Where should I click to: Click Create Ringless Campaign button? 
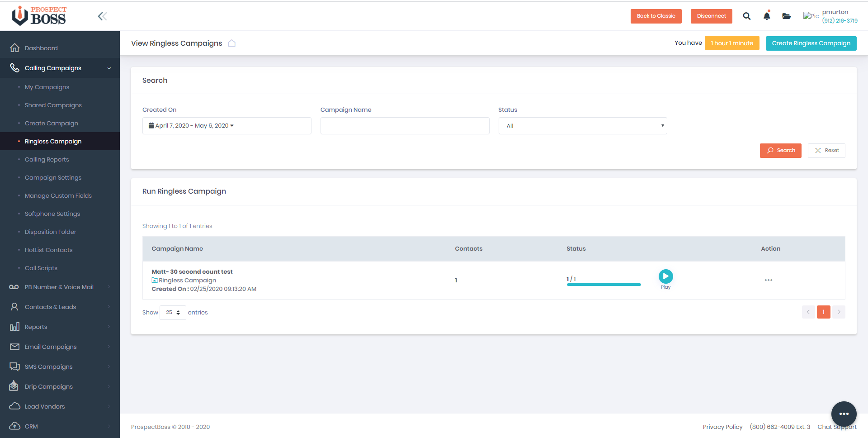point(811,43)
